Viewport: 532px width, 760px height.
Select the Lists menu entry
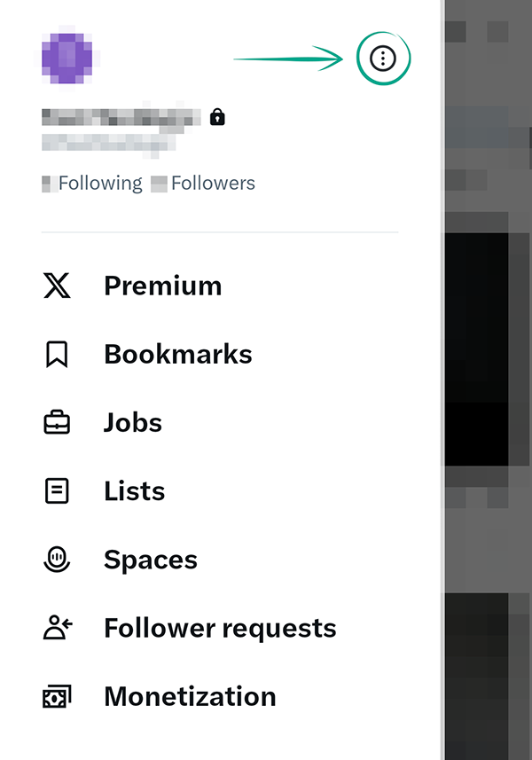[x=134, y=491]
